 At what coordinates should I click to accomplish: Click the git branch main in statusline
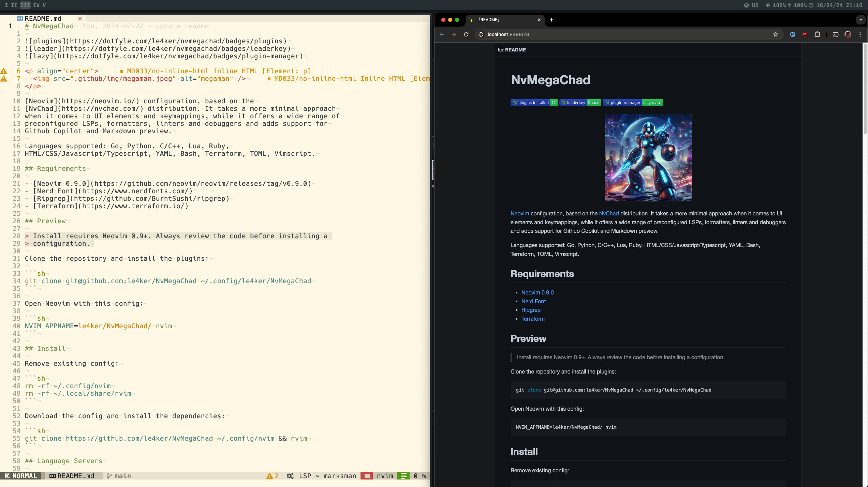click(x=119, y=476)
